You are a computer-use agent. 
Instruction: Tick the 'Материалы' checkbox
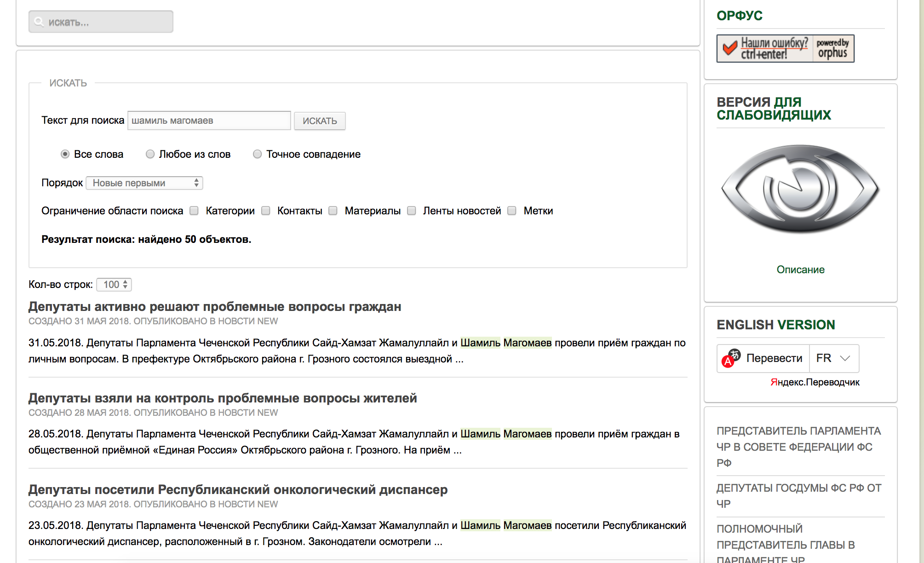(333, 211)
